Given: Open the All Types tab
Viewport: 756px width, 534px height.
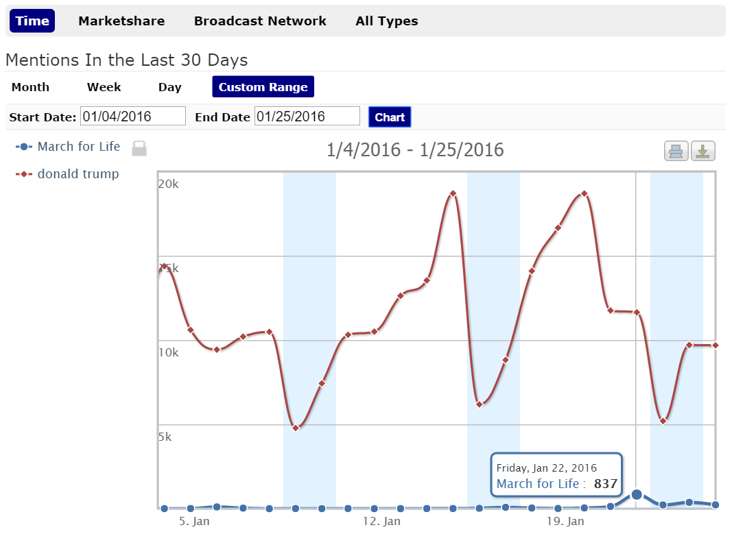Looking at the screenshot, I should coord(386,21).
